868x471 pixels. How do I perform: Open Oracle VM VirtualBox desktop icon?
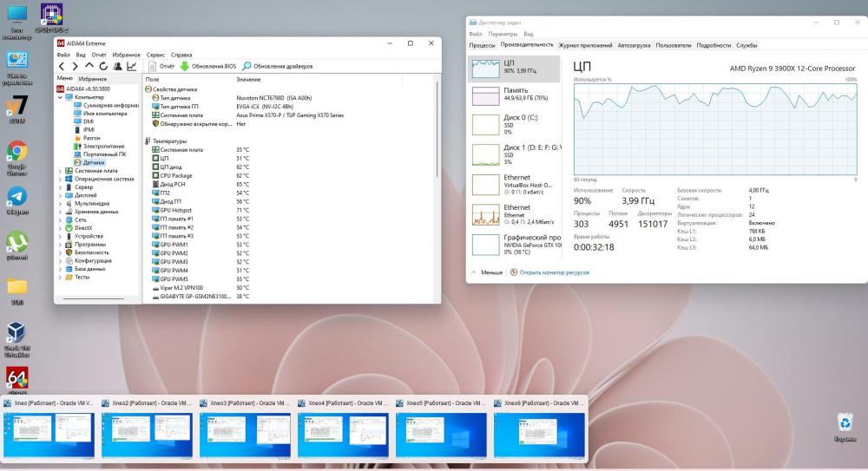tap(16, 332)
